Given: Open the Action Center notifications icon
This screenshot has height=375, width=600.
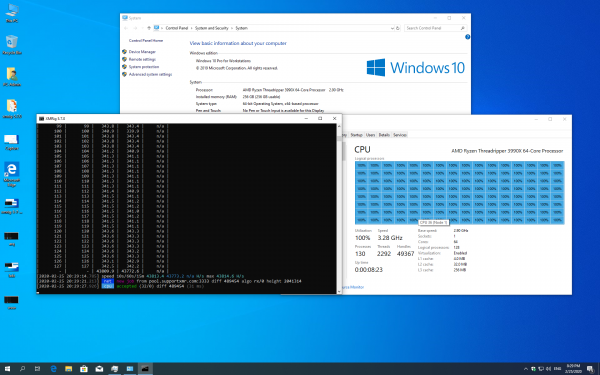Looking at the screenshot, I should tap(590, 369).
